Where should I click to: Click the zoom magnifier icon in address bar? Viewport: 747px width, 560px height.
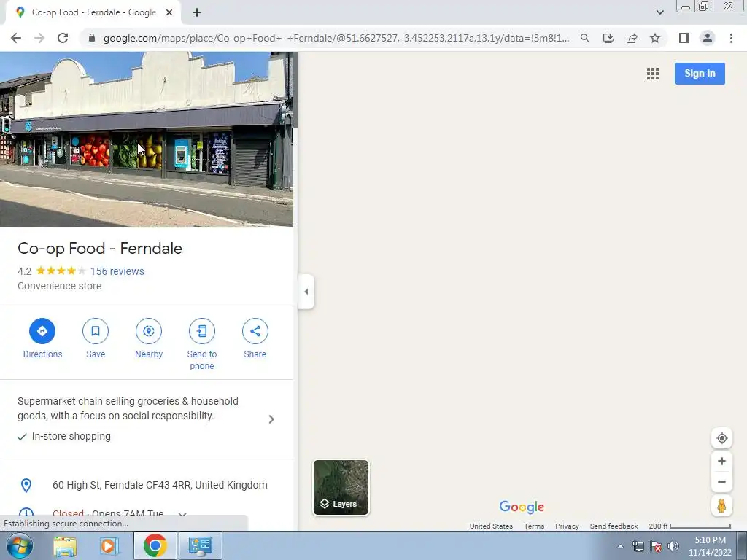[x=584, y=38]
